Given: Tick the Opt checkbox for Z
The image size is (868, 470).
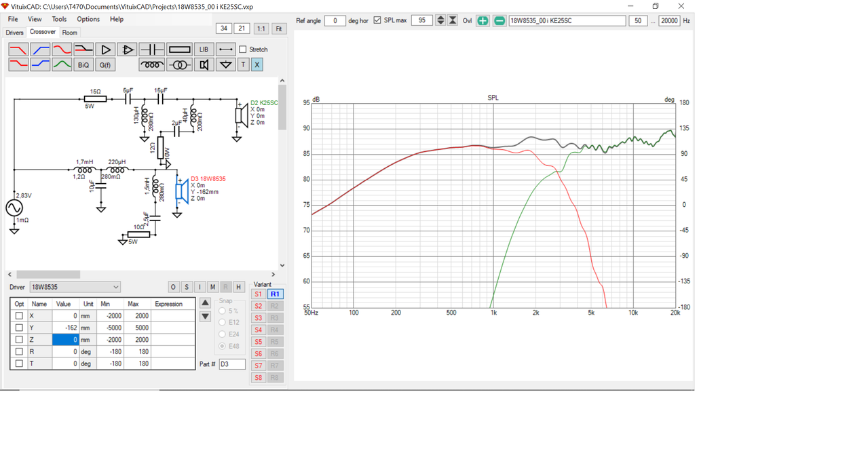Looking at the screenshot, I should click(x=19, y=340).
